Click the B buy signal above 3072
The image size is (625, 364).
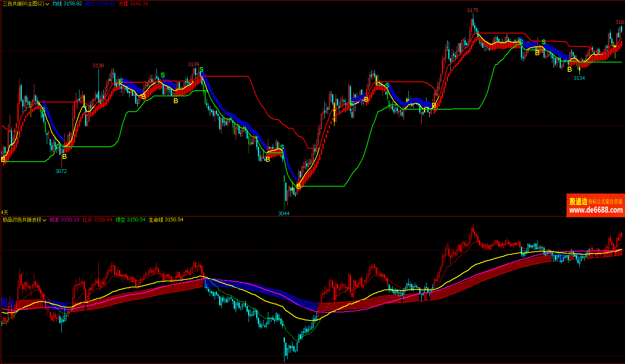tap(64, 156)
